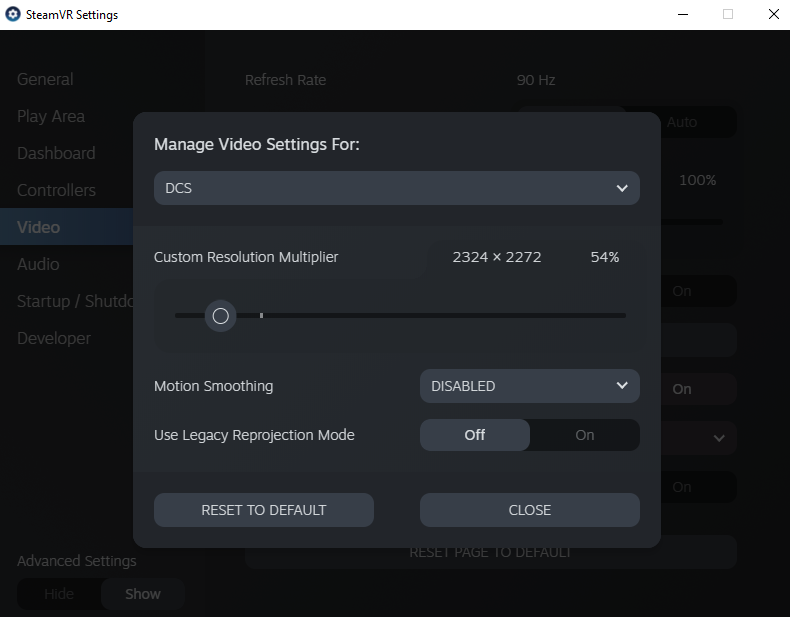The image size is (790, 617).
Task: Click the RESET TO DEFAULT button
Action: tap(264, 510)
